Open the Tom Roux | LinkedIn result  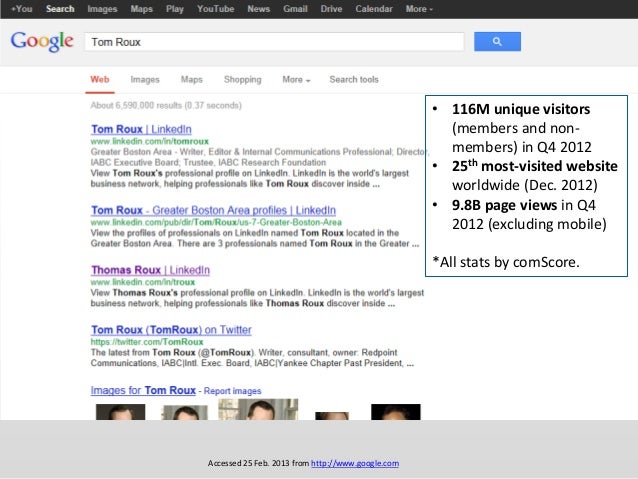click(x=141, y=129)
